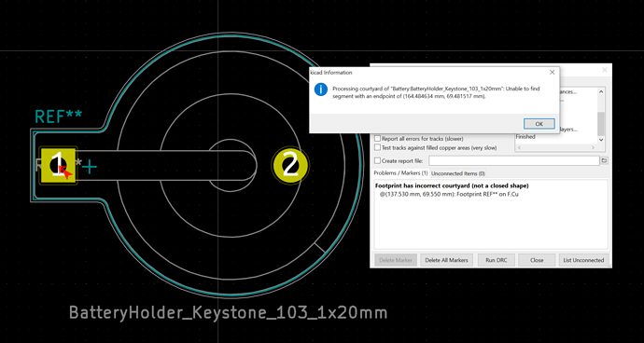Screen dimensions: 644x343
Task: Switch to Unconnected Items tab
Action: click(x=457, y=173)
